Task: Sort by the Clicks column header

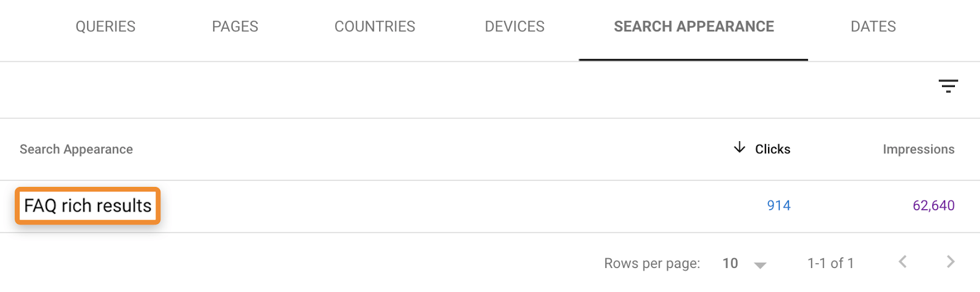Action: click(x=772, y=149)
